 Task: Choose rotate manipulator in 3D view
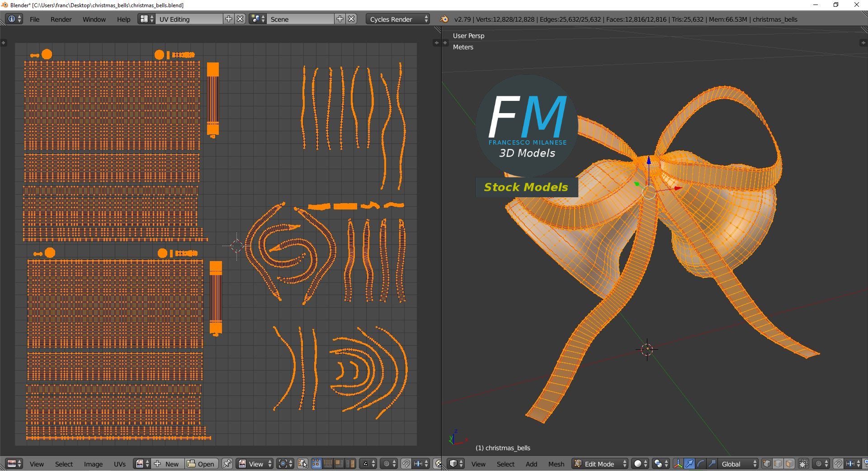pyautogui.click(x=701, y=464)
